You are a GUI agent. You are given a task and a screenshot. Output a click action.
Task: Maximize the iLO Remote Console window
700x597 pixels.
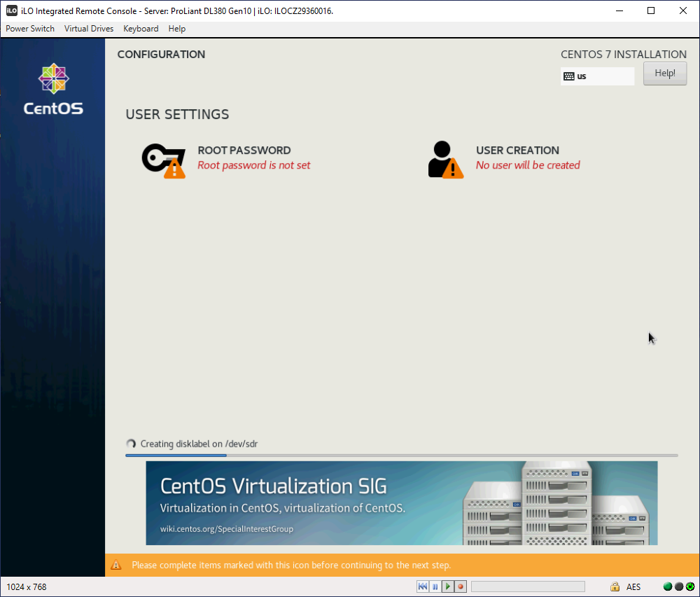(x=651, y=10)
